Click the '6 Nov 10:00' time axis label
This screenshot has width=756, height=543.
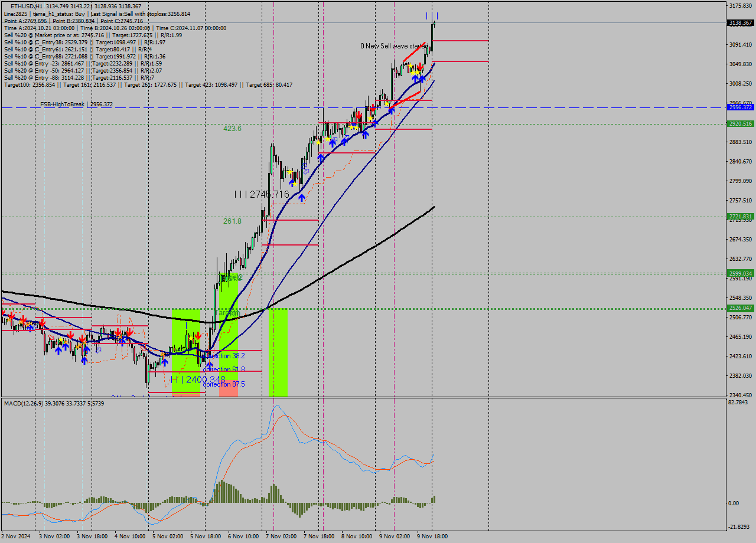click(x=243, y=537)
